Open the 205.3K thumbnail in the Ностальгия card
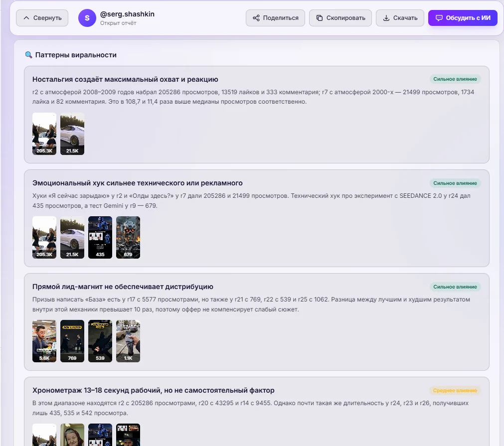 [44, 134]
